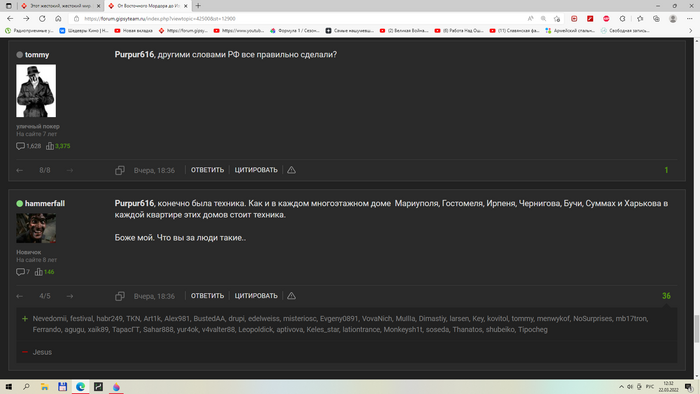Open 'Формула 1 / Сезон' bookmark

tap(295, 31)
